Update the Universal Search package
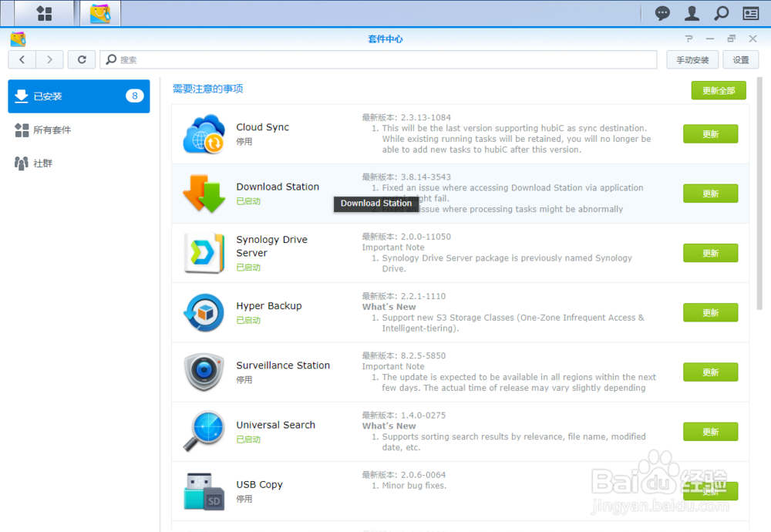The height and width of the screenshot is (532, 771). click(711, 431)
